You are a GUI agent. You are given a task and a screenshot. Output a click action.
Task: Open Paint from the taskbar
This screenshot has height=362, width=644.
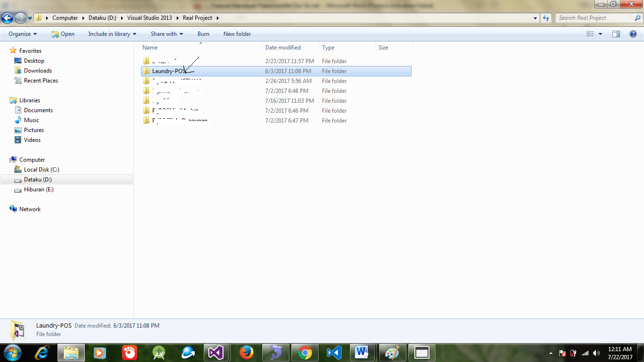[392, 352]
